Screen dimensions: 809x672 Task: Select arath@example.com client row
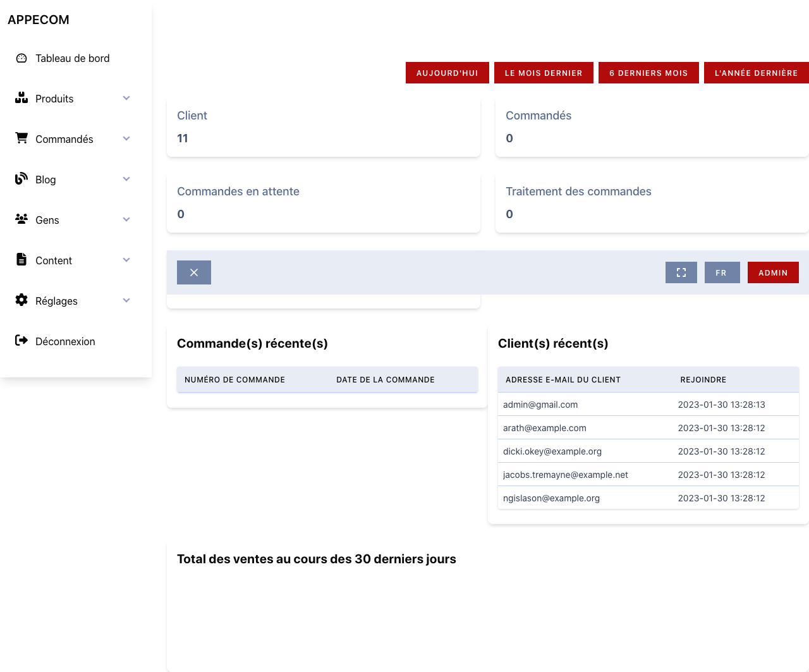pyautogui.click(x=648, y=428)
